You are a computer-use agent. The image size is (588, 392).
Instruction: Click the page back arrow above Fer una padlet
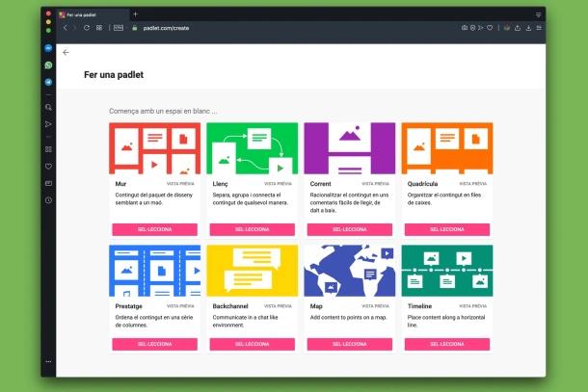[x=66, y=52]
